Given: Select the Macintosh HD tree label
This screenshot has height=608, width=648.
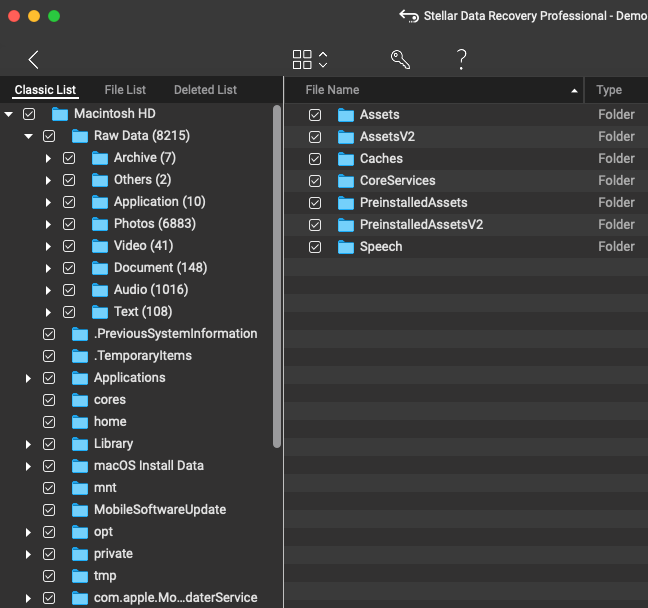Looking at the screenshot, I should click(115, 114).
